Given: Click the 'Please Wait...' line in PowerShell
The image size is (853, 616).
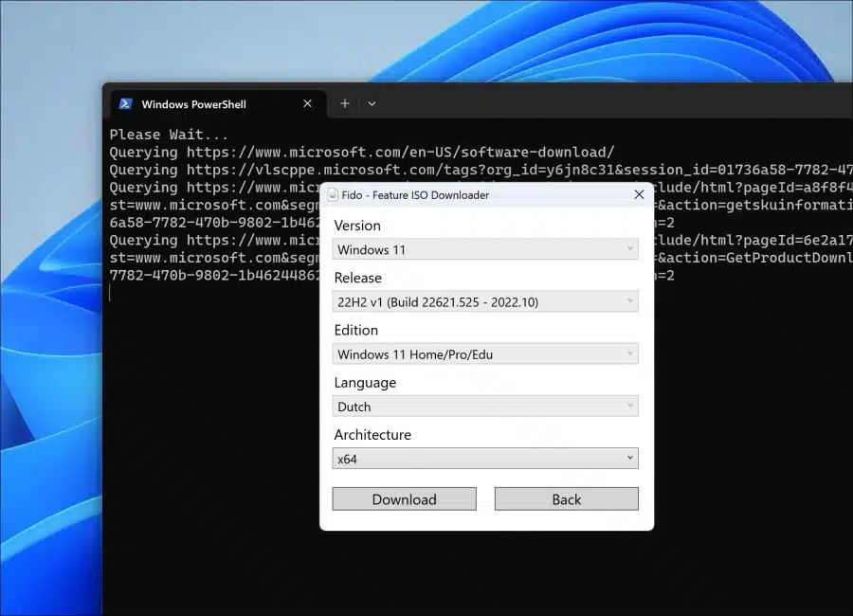Looking at the screenshot, I should pos(169,135).
